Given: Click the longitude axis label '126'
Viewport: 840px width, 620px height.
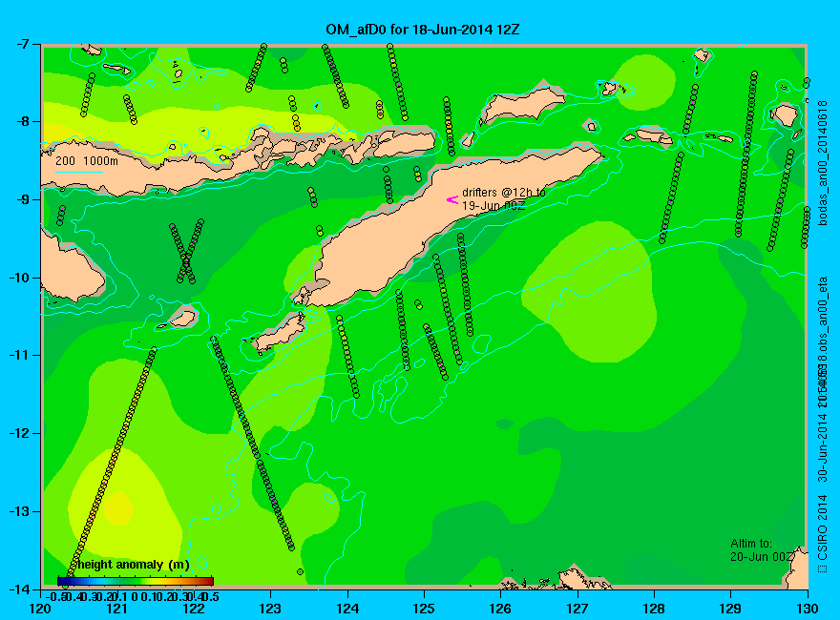Looking at the screenshot, I should click(501, 609).
